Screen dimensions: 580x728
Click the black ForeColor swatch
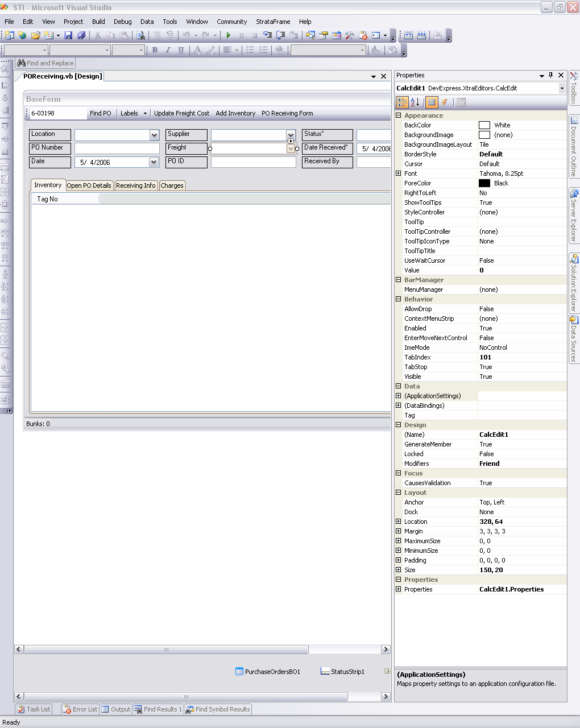[x=484, y=183]
